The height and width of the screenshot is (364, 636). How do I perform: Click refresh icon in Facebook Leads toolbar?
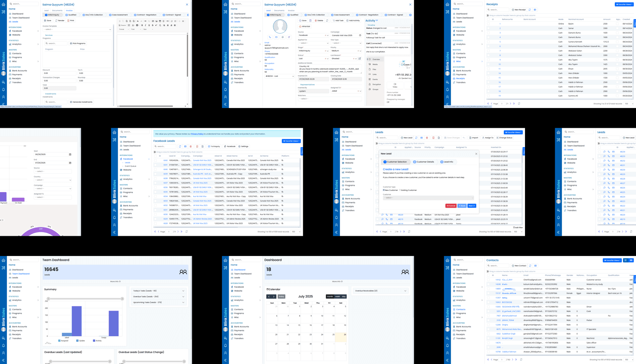point(180,146)
